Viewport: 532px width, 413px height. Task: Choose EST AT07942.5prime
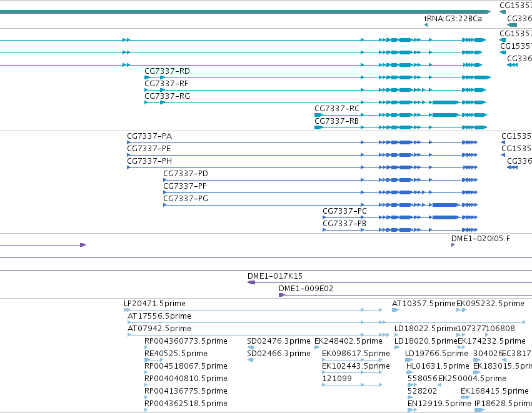[x=159, y=329]
